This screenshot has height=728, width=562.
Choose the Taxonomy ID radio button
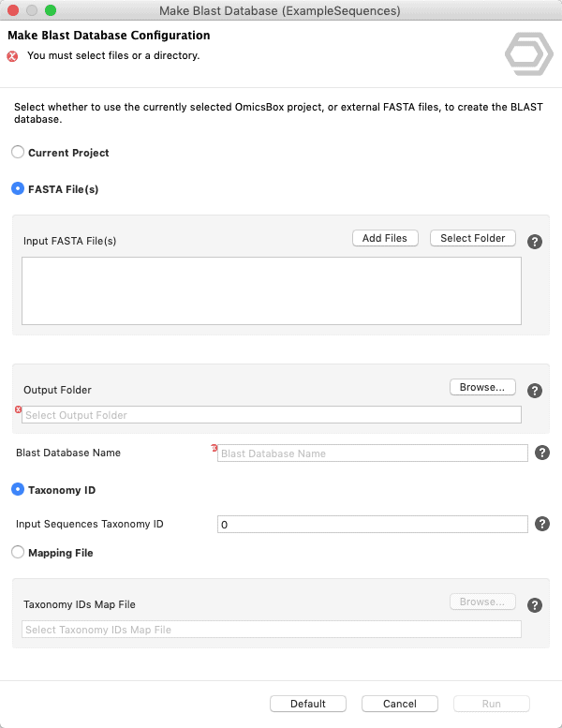(18, 489)
